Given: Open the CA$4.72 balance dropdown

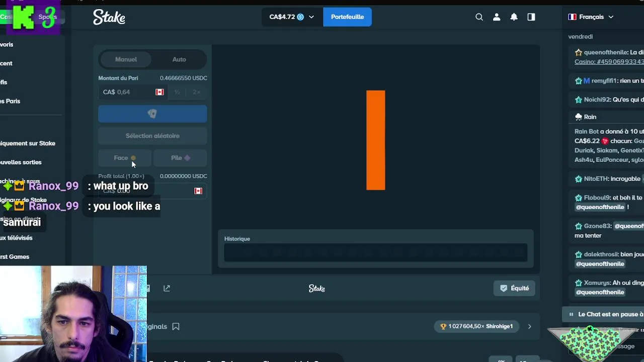Looking at the screenshot, I should pos(291,17).
